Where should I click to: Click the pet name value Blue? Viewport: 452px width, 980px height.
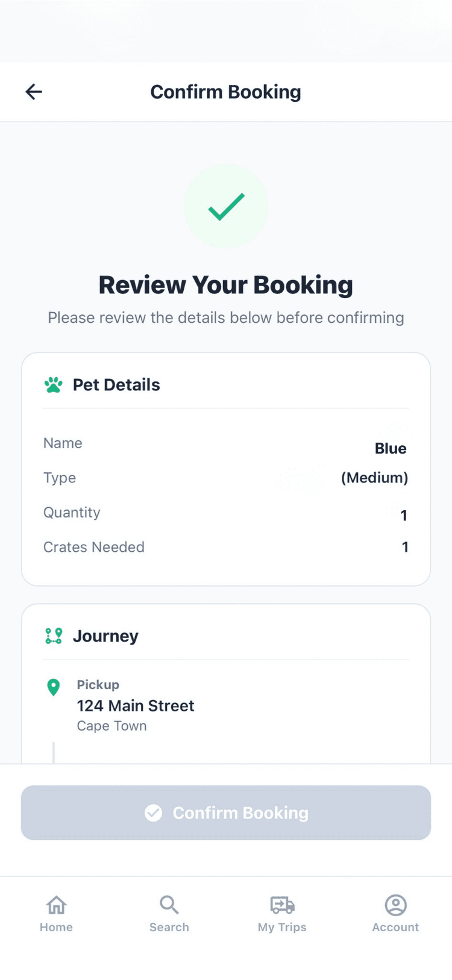coord(391,449)
